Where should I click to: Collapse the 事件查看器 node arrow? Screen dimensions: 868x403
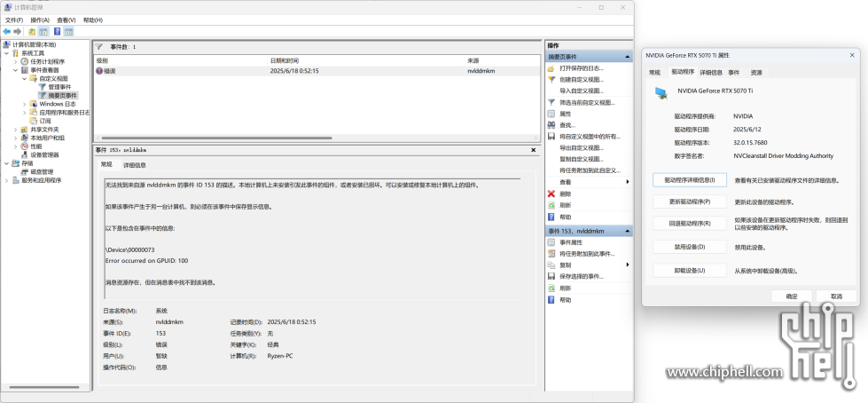tap(15, 70)
